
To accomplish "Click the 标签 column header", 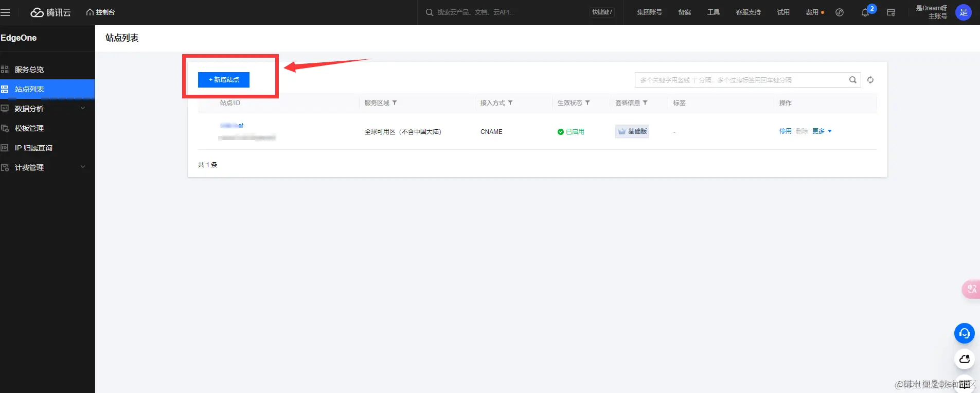I will [x=679, y=103].
